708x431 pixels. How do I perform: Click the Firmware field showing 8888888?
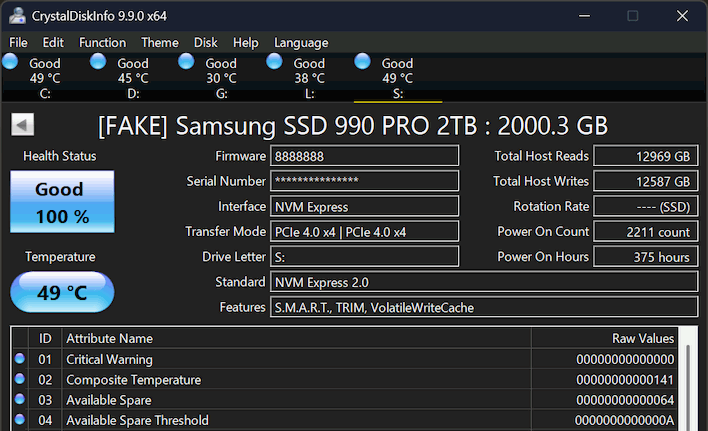[x=364, y=156]
